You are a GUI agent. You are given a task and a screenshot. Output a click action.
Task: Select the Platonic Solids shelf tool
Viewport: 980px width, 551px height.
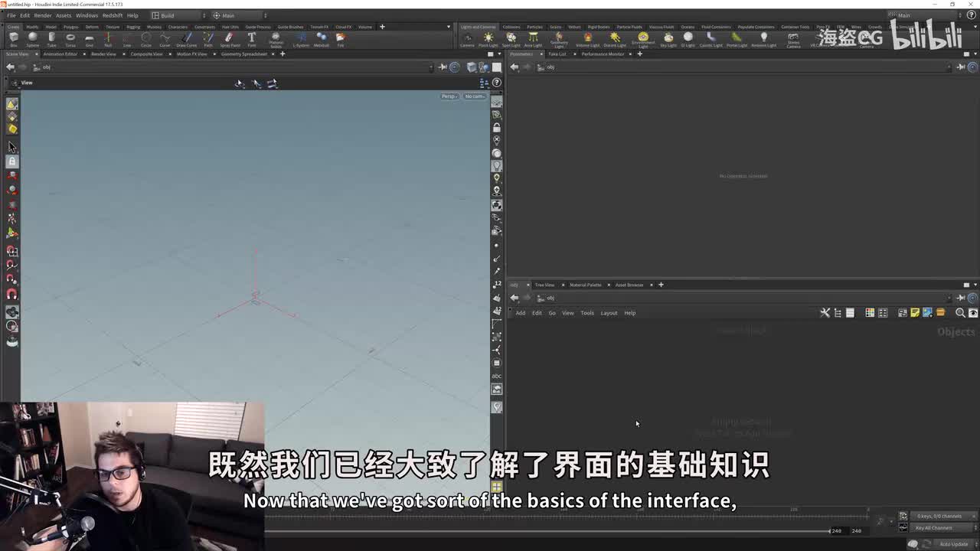pyautogui.click(x=276, y=39)
